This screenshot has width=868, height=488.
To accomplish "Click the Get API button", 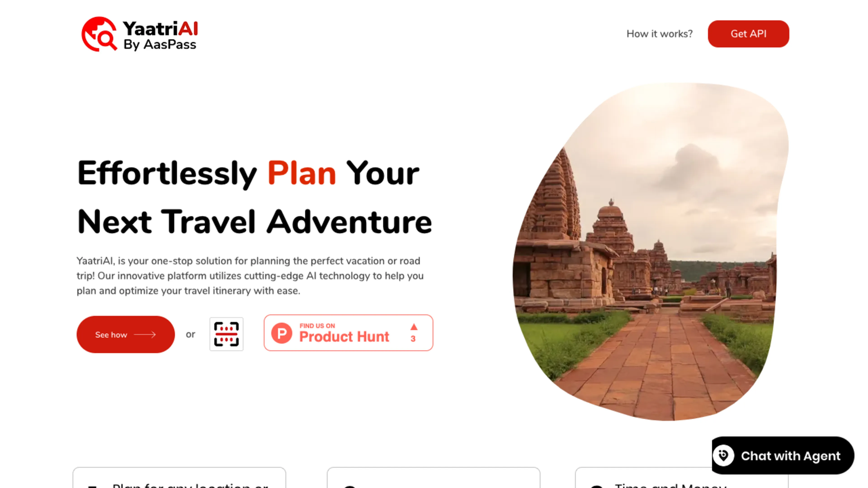I will pyautogui.click(x=748, y=34).
